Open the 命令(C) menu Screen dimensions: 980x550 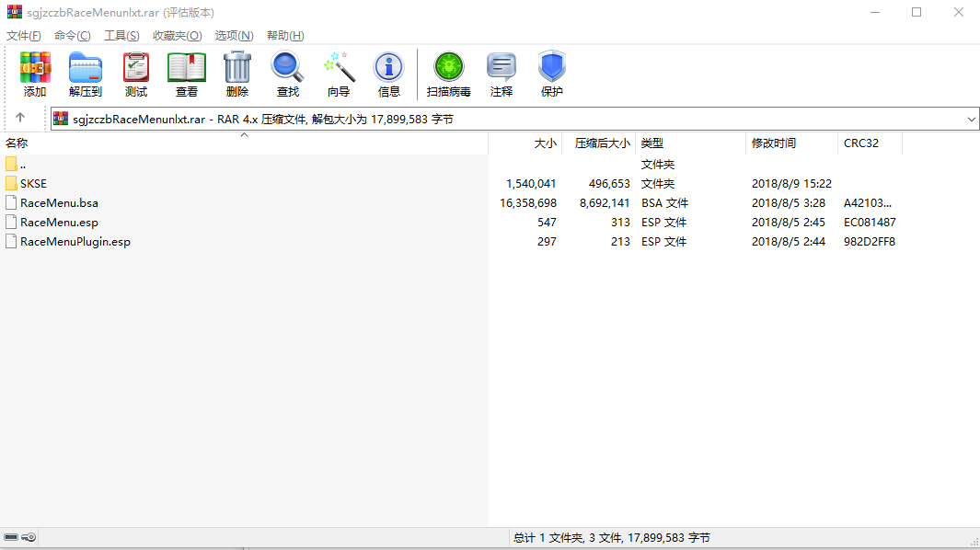point(73,36)
